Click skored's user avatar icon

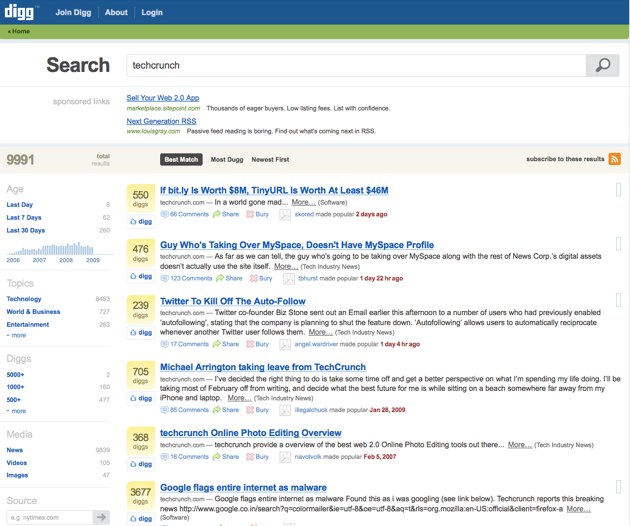coord(285,215)
